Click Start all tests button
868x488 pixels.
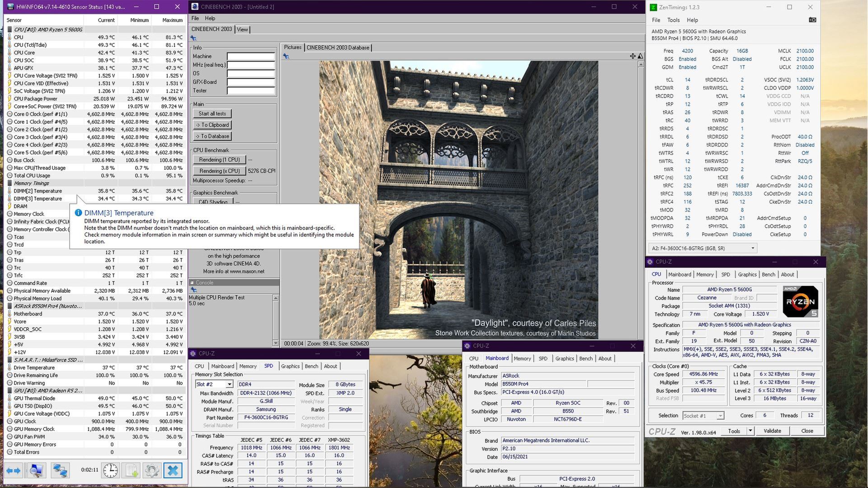212,113
